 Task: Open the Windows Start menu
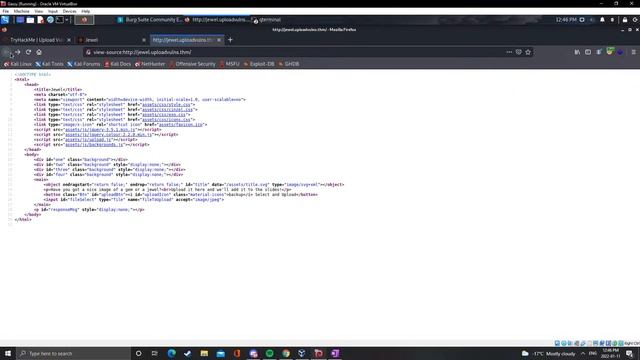point(8,353)
